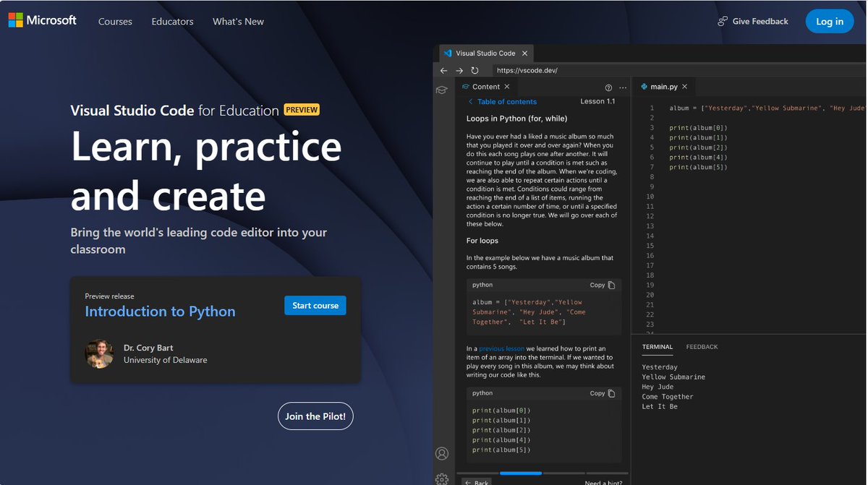Open the Courses menu
The width and height of the screenshot is (868, 485).
[115, 22]
